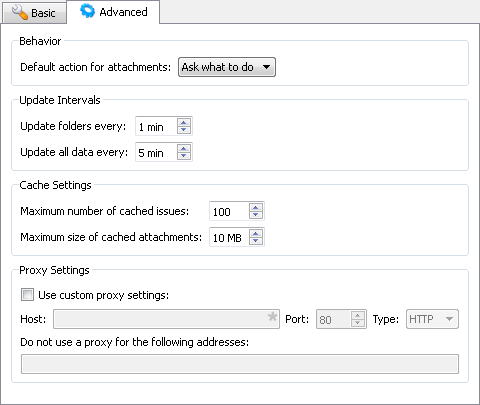
Task: Click the Behavior group title
Action: (40, 41)
